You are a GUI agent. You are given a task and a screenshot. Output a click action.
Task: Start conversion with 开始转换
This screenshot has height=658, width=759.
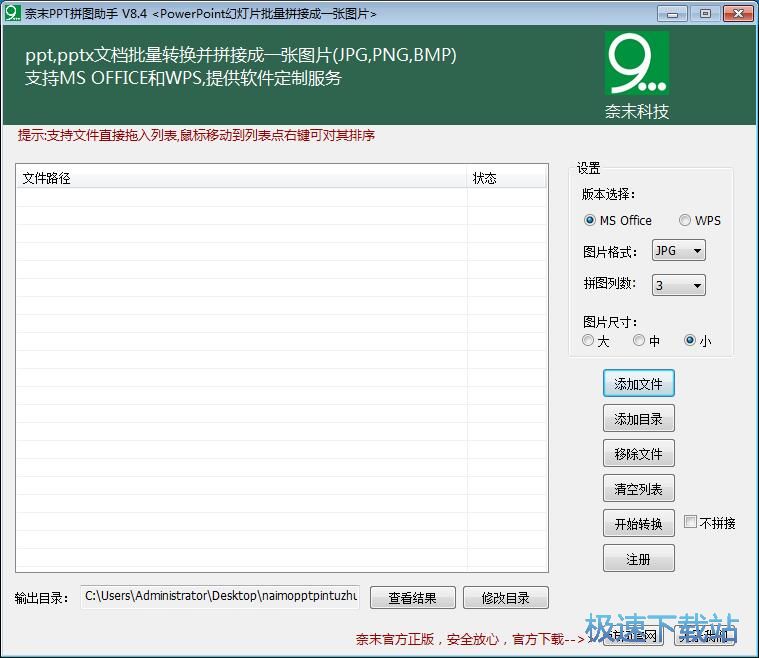[x=638, y=523]
